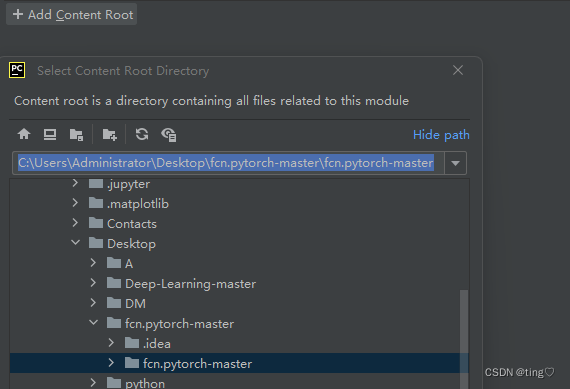
Task: Open the path history dropdown arrow
Action: pos(455,163)
